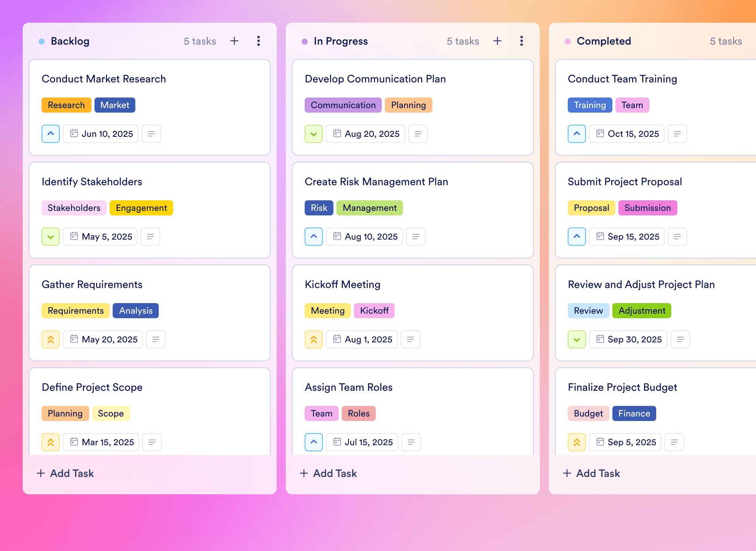This screenshot has width=756, height=551.
Task: Edit the Sep 5, 2025 due date
Action: [625, 442]
